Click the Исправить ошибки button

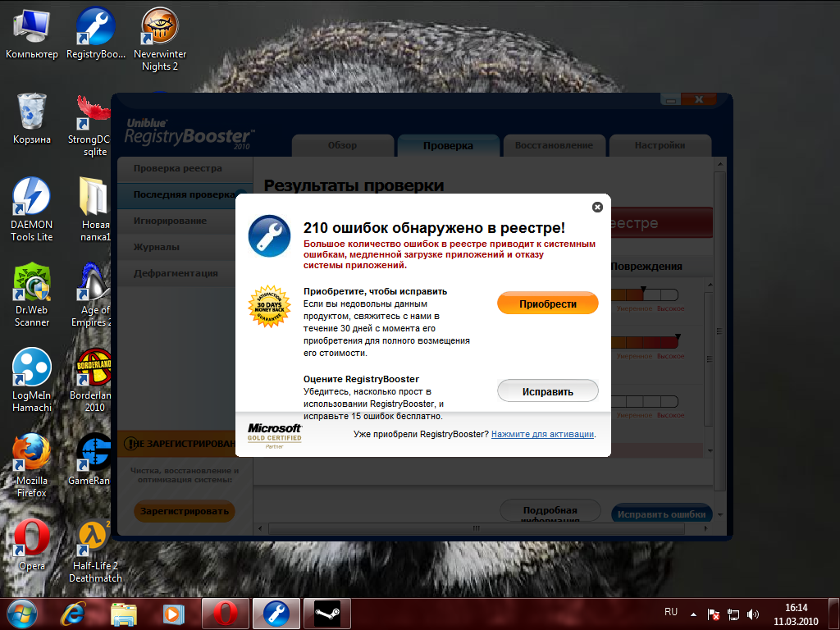(x=662, y=514)
